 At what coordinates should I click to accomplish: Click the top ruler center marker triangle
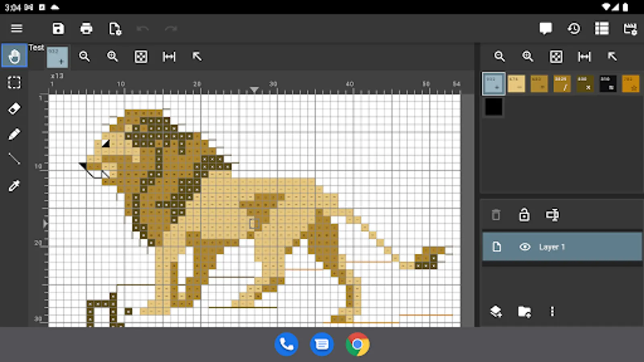[x=254, y=90]
